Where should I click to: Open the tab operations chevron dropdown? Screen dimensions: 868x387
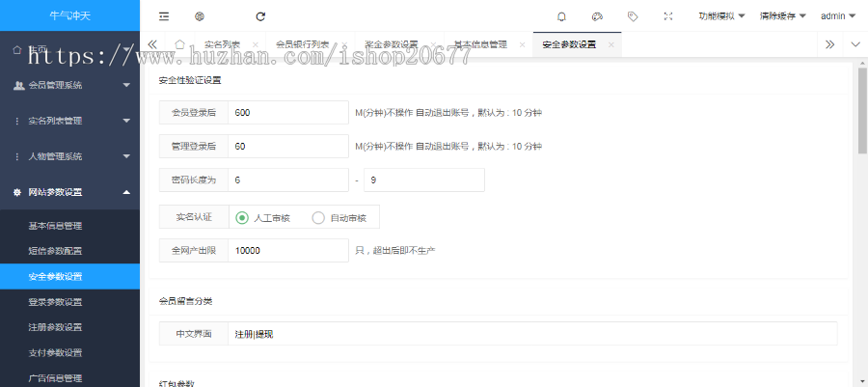point(855,44)
